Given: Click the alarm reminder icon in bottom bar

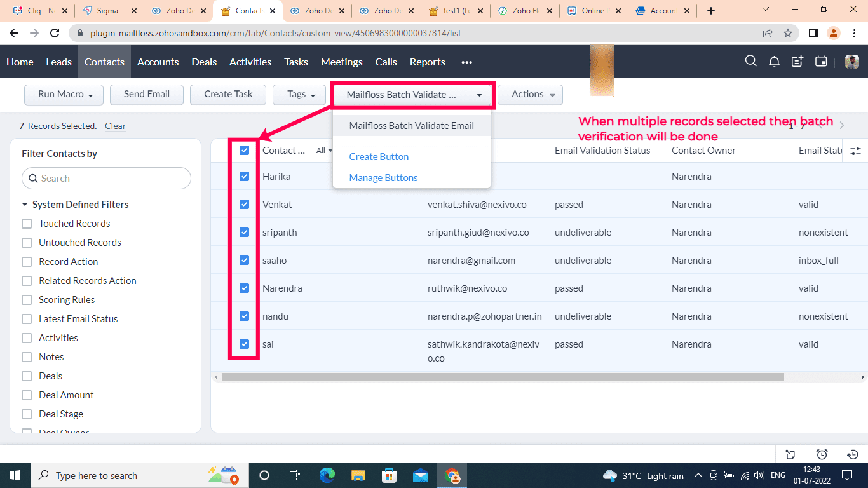Looking at the screenshot, I should [x=822, y=454].
